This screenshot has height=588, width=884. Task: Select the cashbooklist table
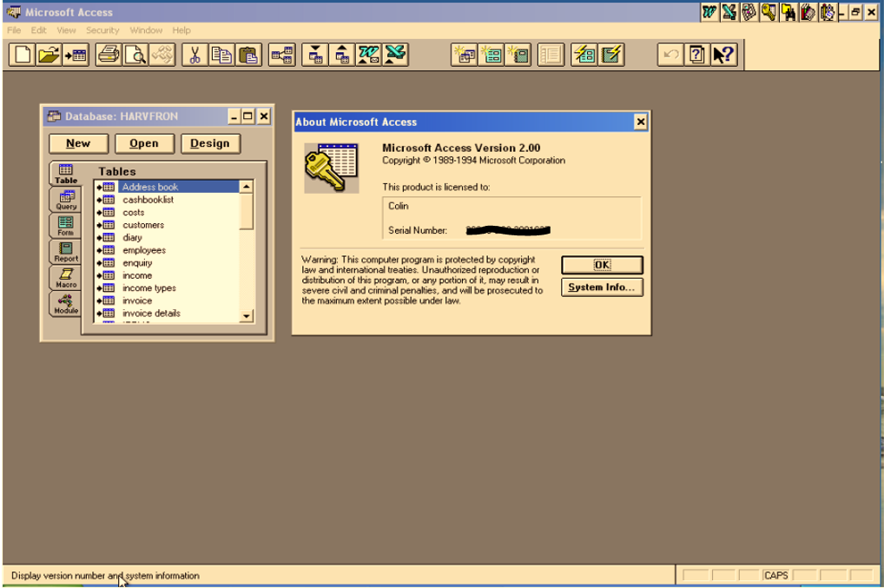(x=167, y=200)
